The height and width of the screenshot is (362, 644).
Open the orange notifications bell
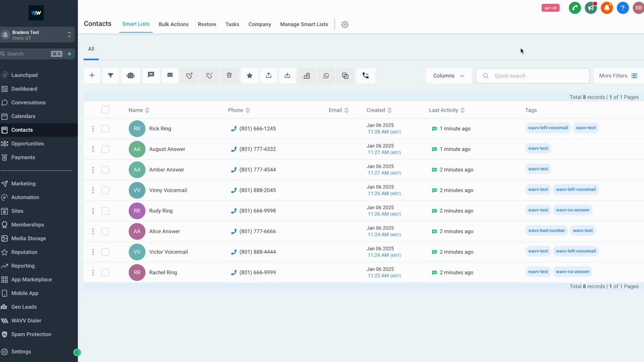[607, 8]
